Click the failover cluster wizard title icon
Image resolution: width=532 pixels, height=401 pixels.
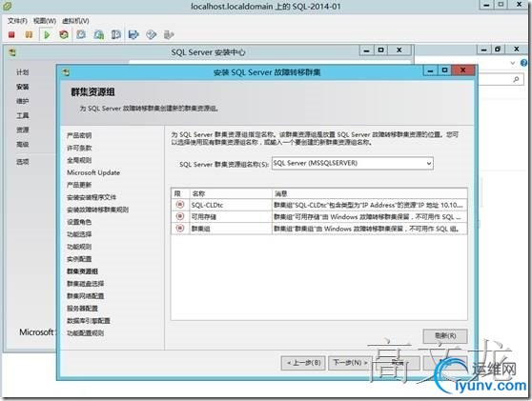[66, 72]
